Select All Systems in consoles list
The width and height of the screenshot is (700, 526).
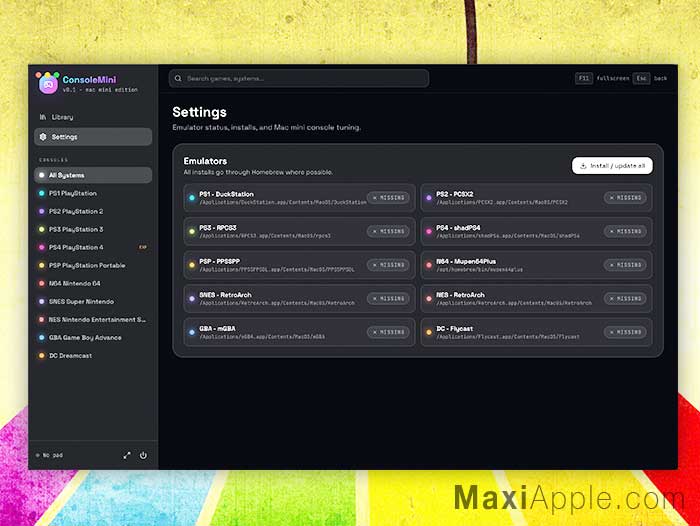click(93, 175)
